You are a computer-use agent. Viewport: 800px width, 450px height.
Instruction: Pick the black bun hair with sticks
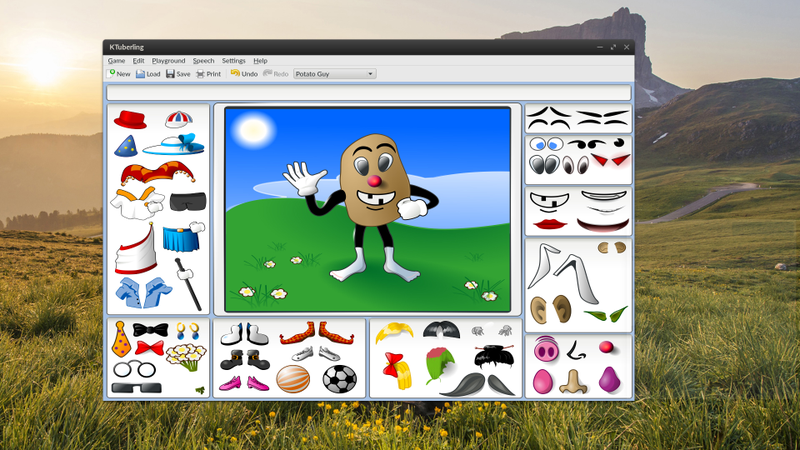(494, 357)
